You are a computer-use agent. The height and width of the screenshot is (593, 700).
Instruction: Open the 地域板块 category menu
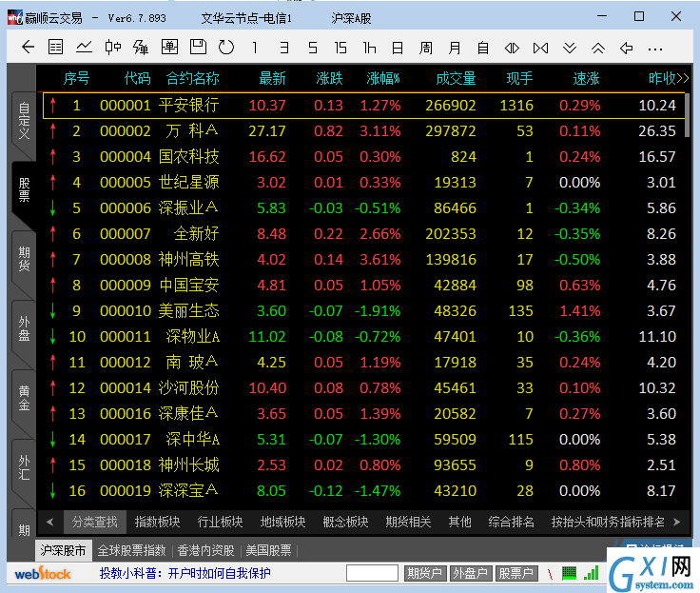282,522
